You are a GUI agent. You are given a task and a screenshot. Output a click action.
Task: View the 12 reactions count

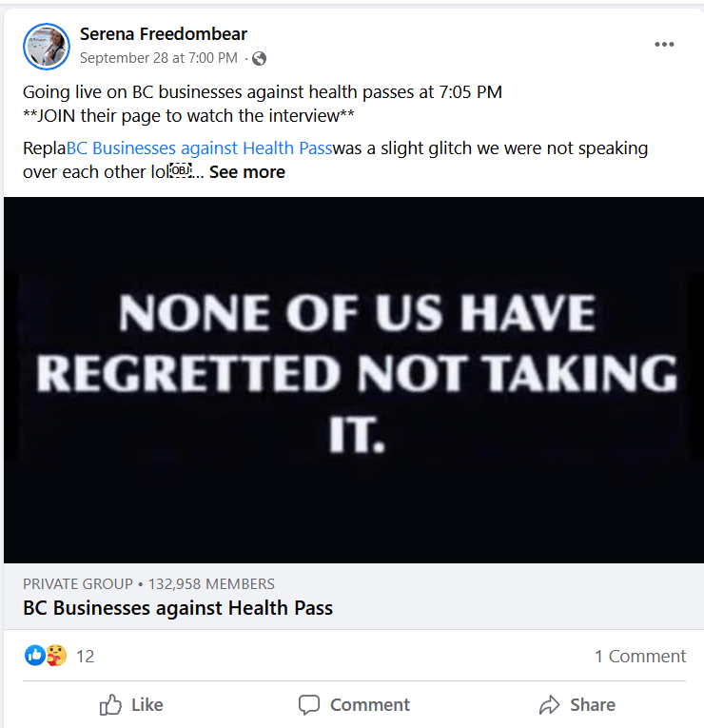coord(85,657)
